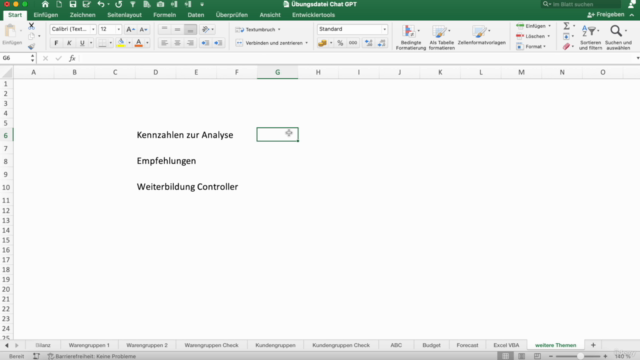Open Sortieren und filtern
The height and width of the screenshot is (360, 640).
click(x=590, y=37)
